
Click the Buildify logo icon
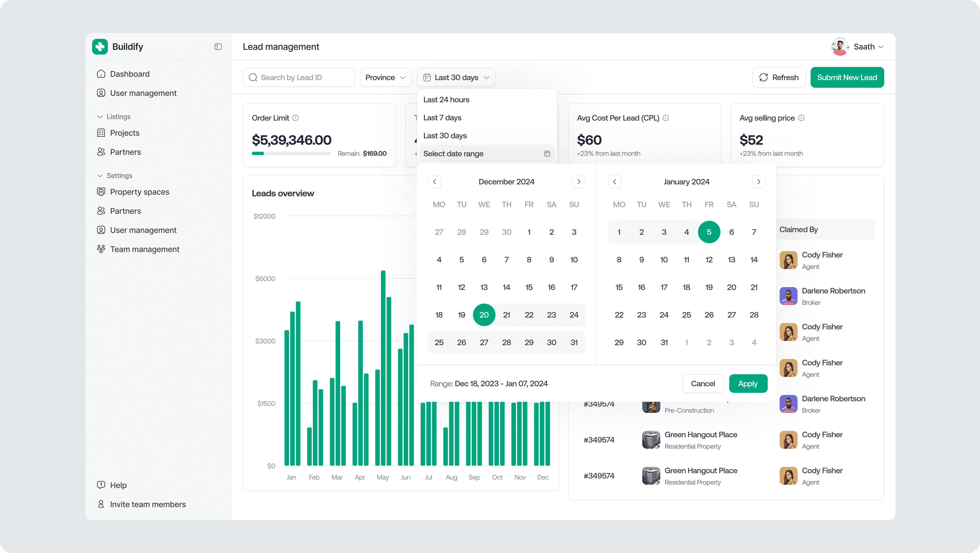pyautogui.click(x=100, y=46)
